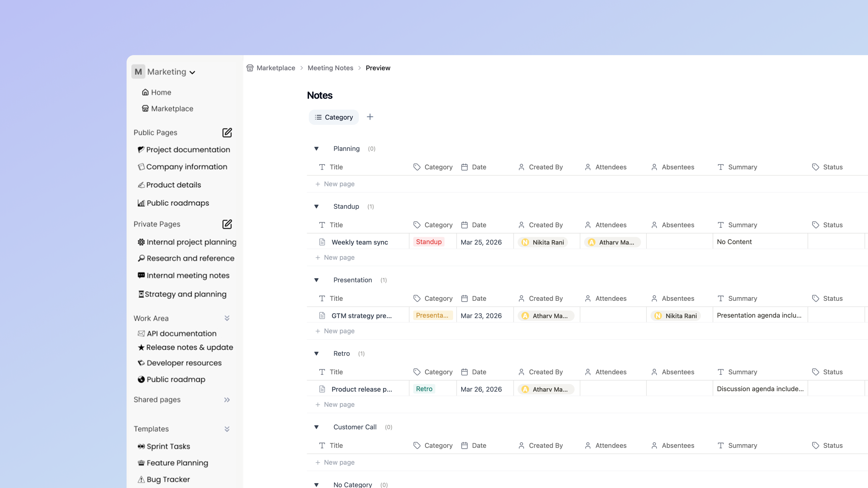The image size is (868, 488).
Task: Select the red Standup category tag
Action: [x=429, y=242]
